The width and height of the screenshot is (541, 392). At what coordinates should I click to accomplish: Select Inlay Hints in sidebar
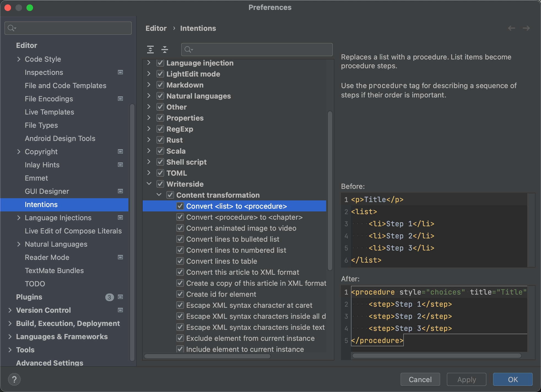[x=42, y=165]
